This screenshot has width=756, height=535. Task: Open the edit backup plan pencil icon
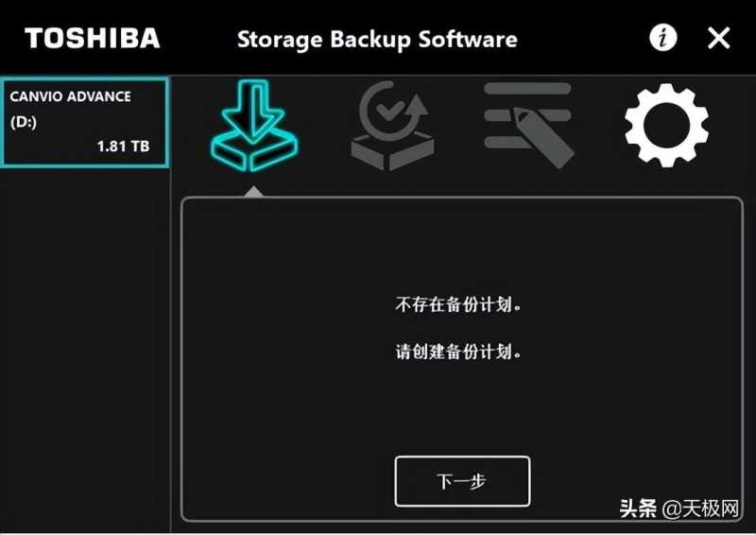point(529,126)
